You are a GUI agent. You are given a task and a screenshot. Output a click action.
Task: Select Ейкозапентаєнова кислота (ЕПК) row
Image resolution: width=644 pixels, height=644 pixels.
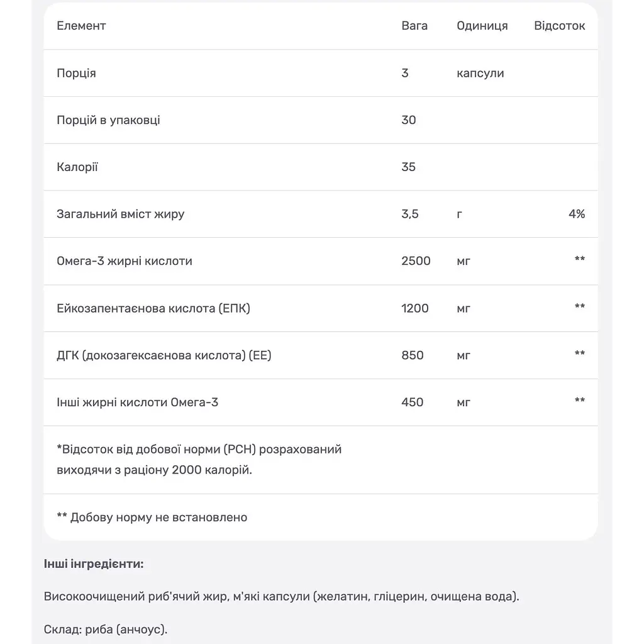[x=321, y=308]
